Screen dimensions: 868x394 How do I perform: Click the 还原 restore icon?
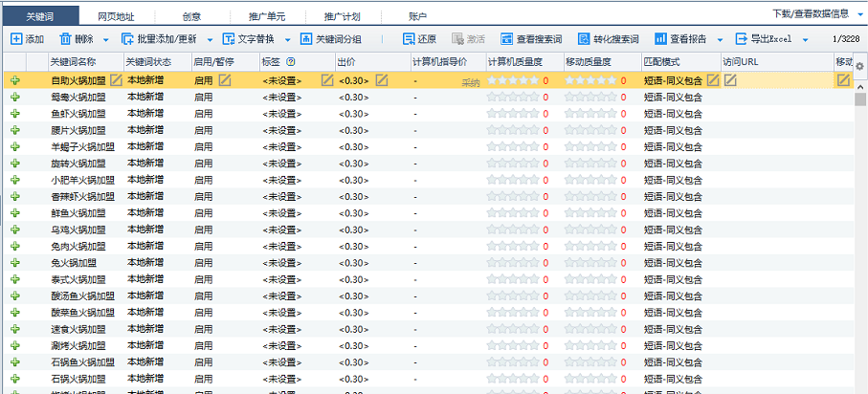pos(409,39)
